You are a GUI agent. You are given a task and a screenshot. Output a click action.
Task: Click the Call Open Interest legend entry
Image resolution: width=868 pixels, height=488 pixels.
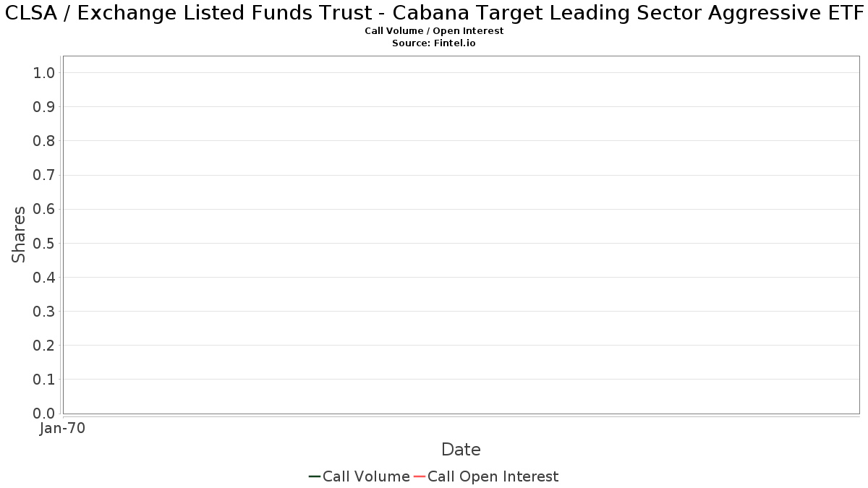[486, 476]
